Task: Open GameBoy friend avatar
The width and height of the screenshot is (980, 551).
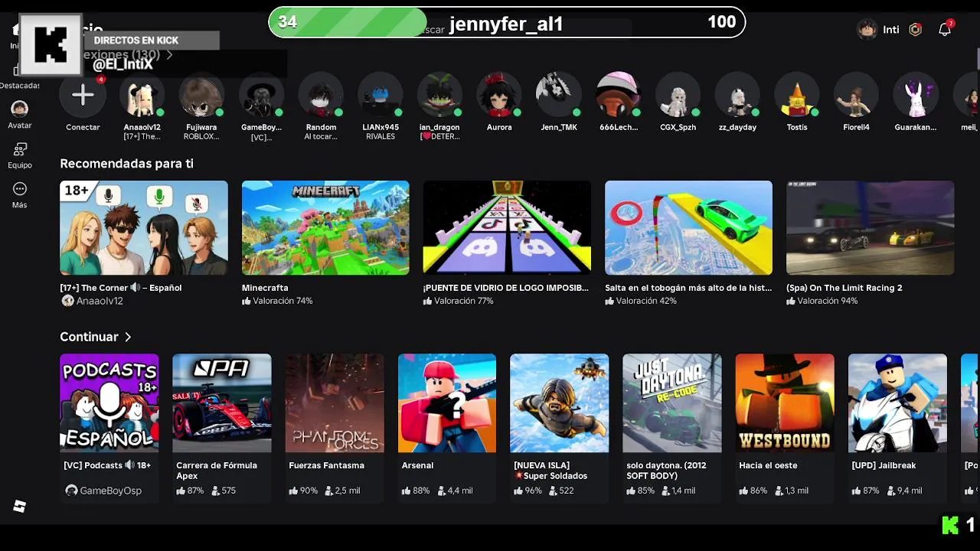Action: 261,95
